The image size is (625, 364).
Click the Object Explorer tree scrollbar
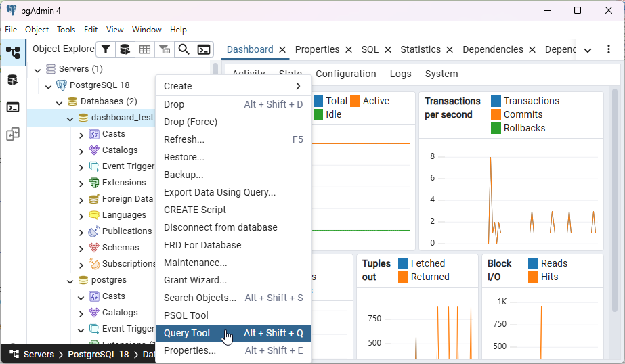(x=215, y=70)
